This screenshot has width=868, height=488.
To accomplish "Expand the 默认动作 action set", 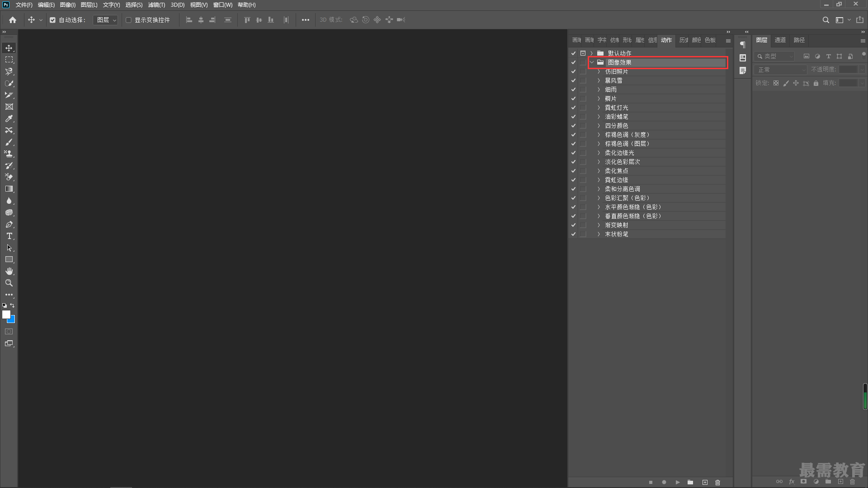I will click(591, 53).
